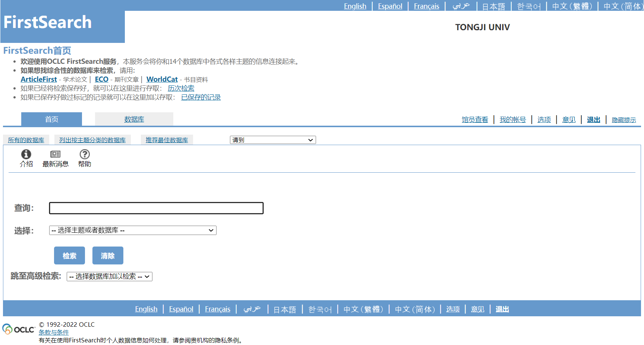
Task: Click the 帮助 help question-mark icon
Action: (85, 154)
